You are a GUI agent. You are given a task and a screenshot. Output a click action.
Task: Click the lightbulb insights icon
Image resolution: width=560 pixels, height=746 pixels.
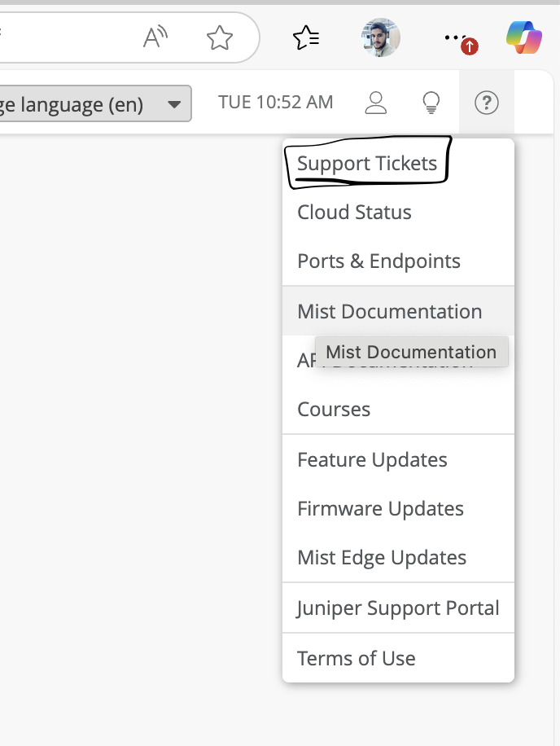click(x=431, y=103)
